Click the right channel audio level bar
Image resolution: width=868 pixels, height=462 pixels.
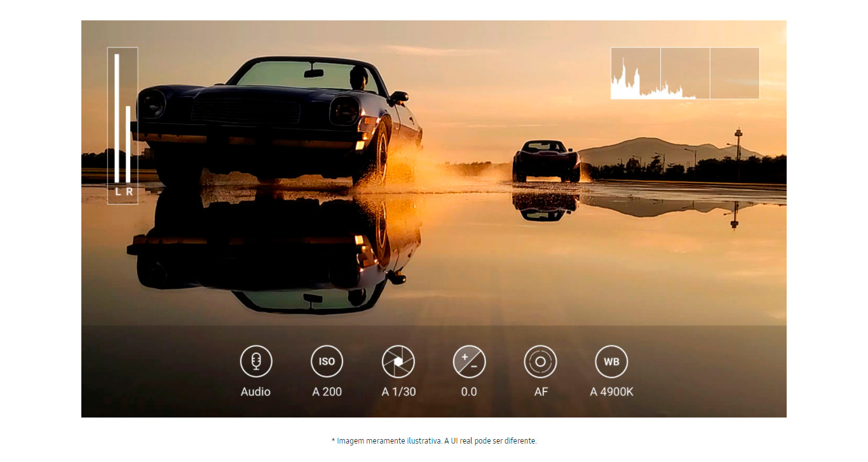point(128,143)
